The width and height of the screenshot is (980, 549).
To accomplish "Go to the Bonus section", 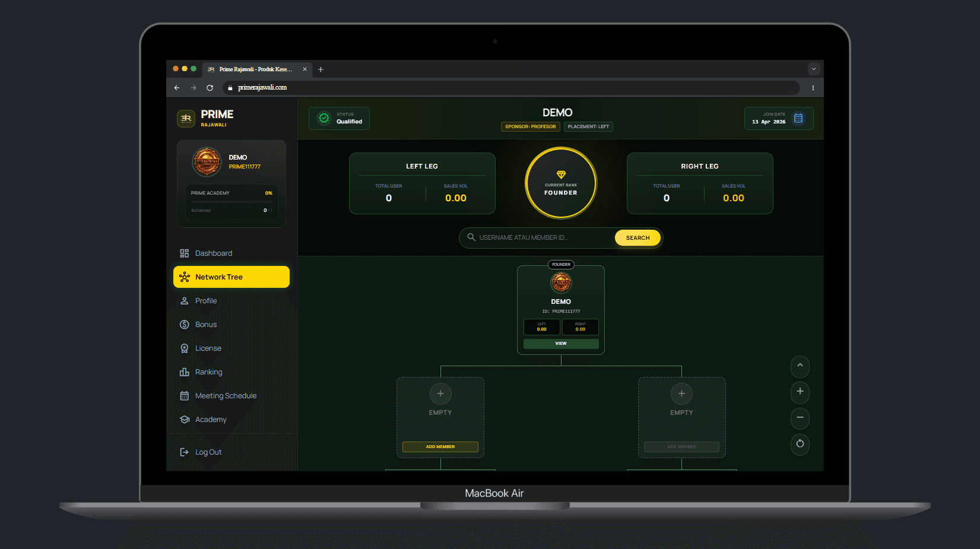I will [231, 325].
